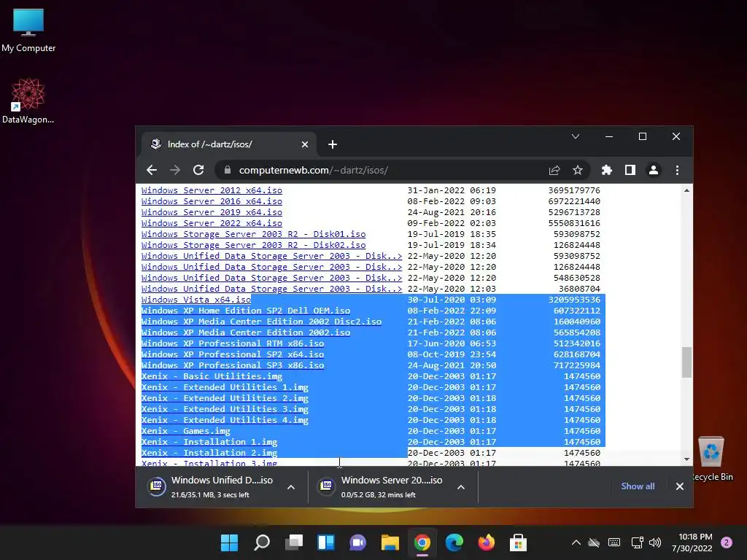Open taskbar Search magnifier
The height and width of the screenshot is (560, 747).
pyautogui.click(x=262, y=542)
